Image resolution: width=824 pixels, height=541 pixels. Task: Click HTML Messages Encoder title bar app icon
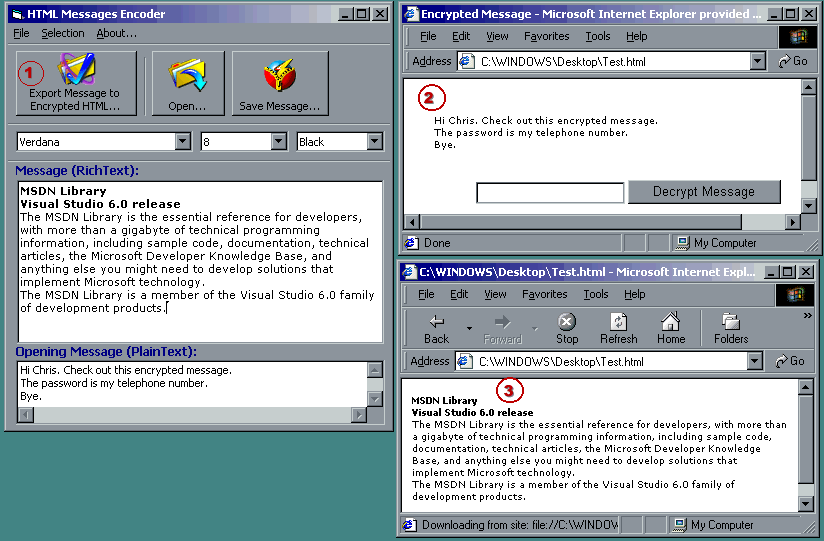tap(18, 14)
